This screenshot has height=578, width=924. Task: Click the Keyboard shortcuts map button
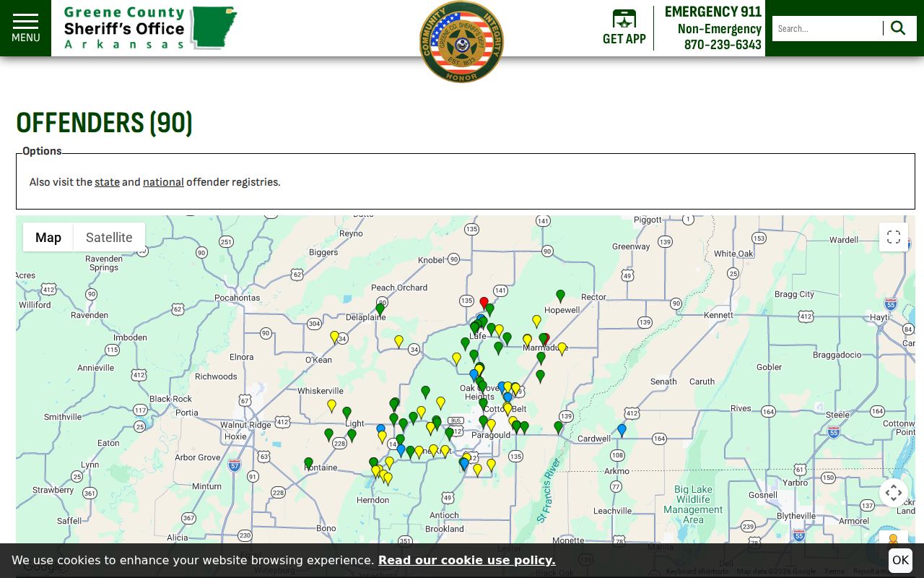[x=697, y=571]
